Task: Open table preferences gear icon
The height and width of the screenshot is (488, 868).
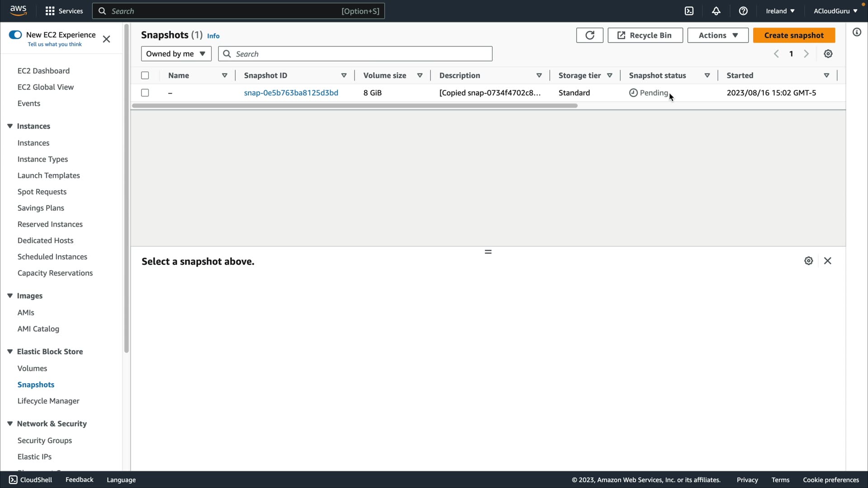Action: pos(828,54)
